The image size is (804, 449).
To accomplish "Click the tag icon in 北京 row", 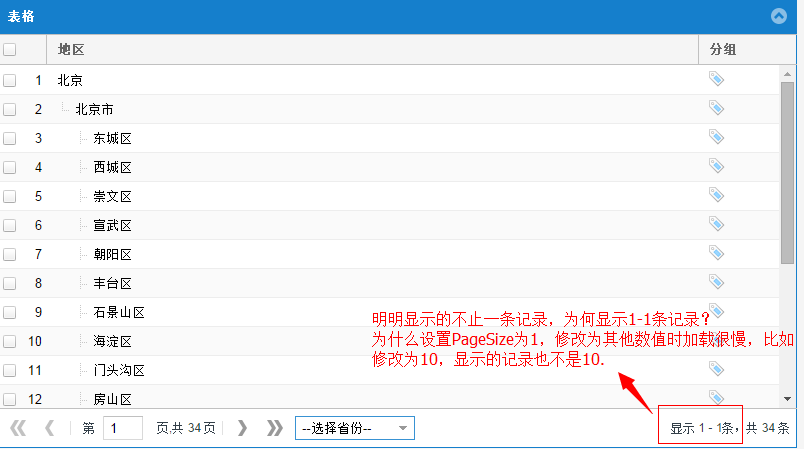I will [x=716, y=79].
